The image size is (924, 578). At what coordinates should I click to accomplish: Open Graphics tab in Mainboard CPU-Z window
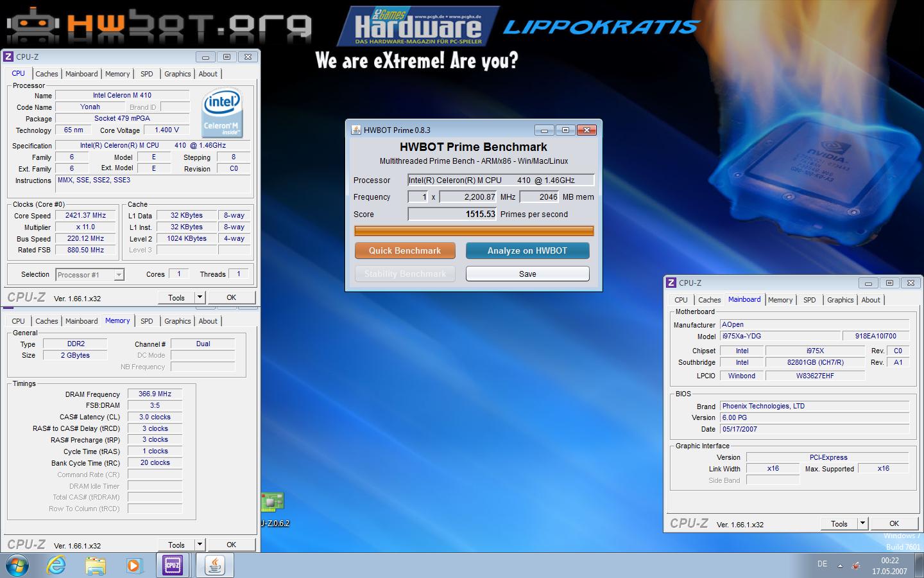841,300
